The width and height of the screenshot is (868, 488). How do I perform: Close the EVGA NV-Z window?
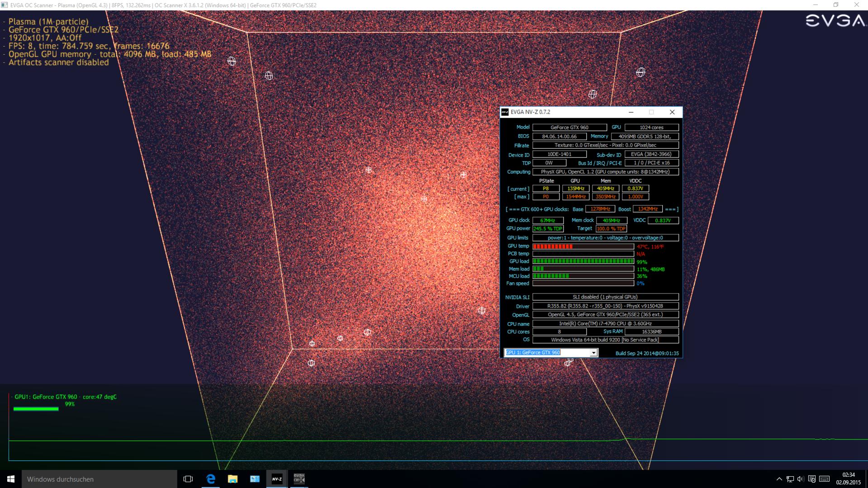click(x=672, y=112)
